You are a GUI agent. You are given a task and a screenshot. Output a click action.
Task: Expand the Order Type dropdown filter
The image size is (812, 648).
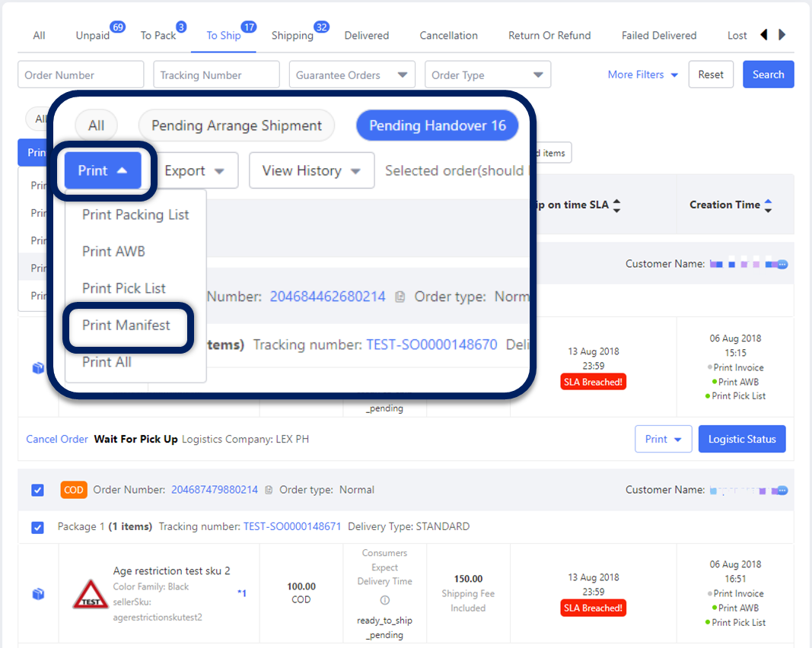click(x=488, y=75)
